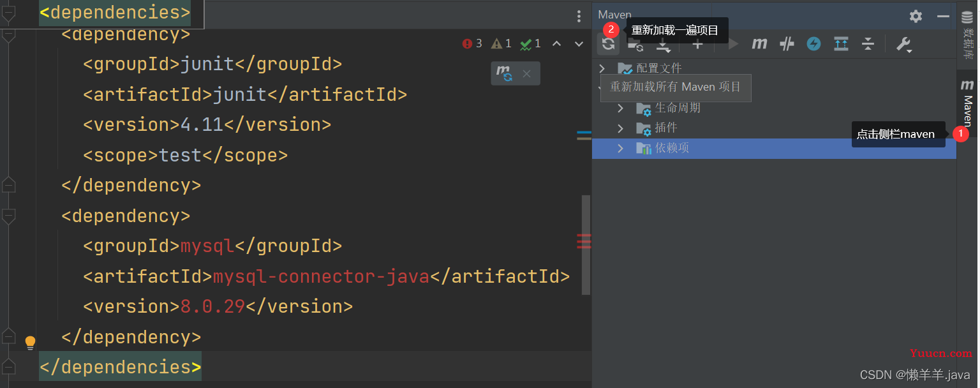
Task: Toggle skip tests mode lightning icon
Action: pos(813,43)
